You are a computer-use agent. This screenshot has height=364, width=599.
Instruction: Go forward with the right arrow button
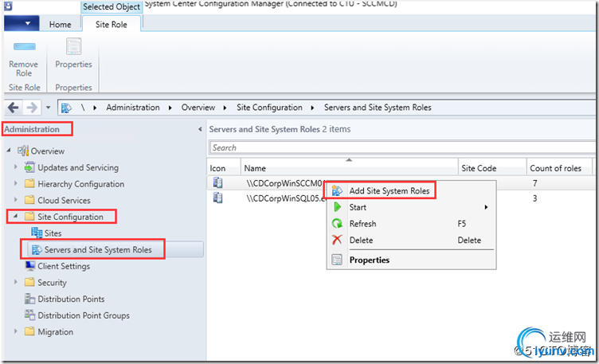(32, 108)
